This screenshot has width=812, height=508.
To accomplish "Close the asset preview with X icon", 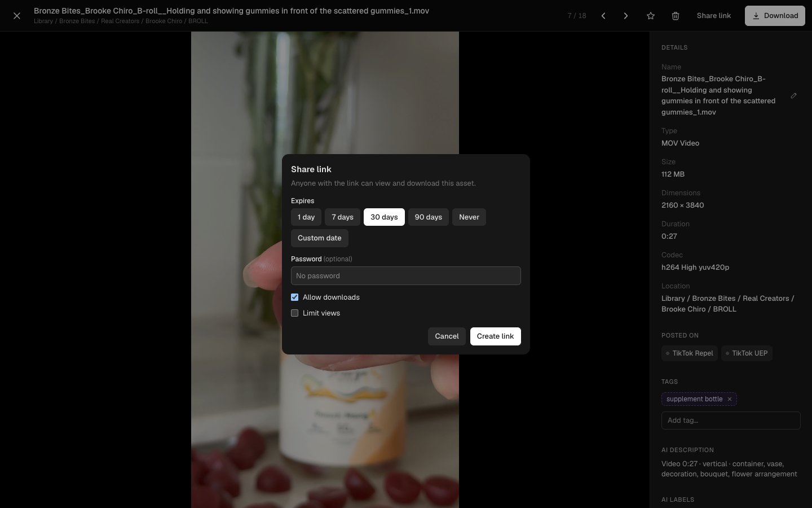I will tap(17, 16).
